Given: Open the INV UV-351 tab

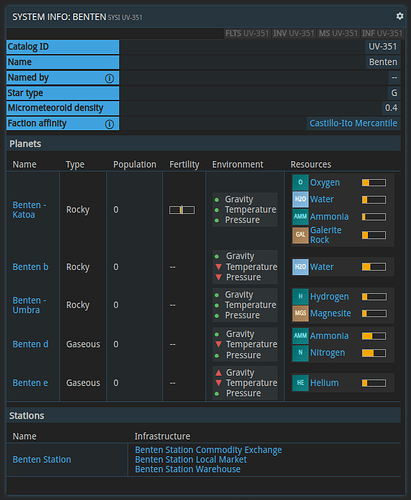Looking at the screenshot, I should pyautogui.click(x=293, y=33).
